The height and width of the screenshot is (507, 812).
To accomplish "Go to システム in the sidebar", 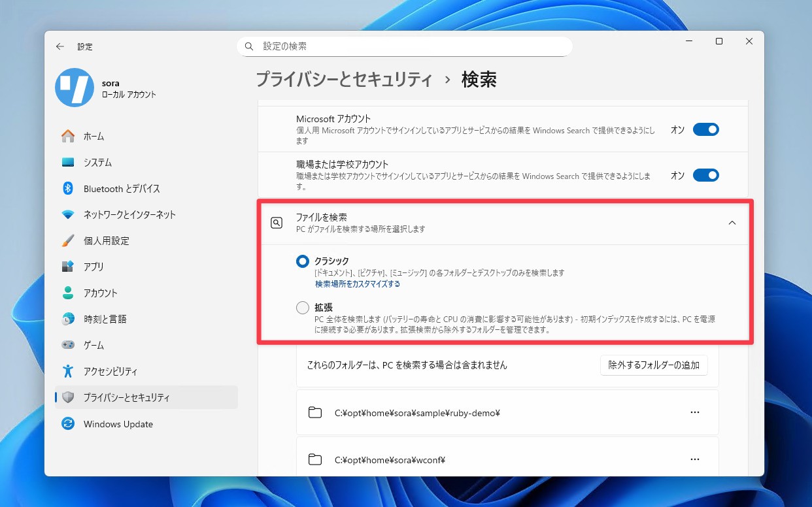I will tap(97, 163).
